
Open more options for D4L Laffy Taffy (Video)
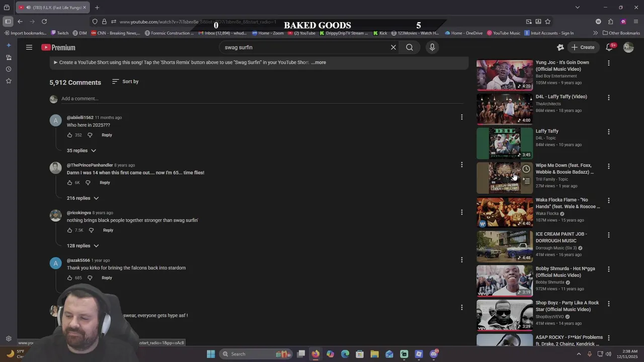pos(608,98)
